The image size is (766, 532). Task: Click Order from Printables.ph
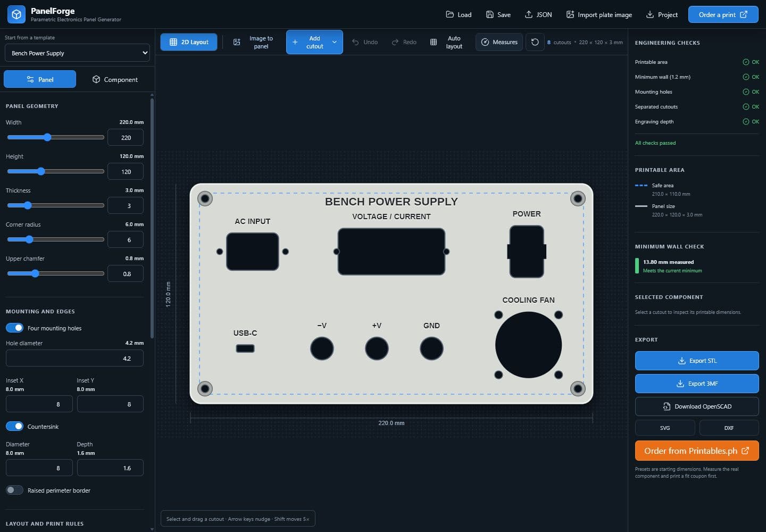[x=697, y=451]
